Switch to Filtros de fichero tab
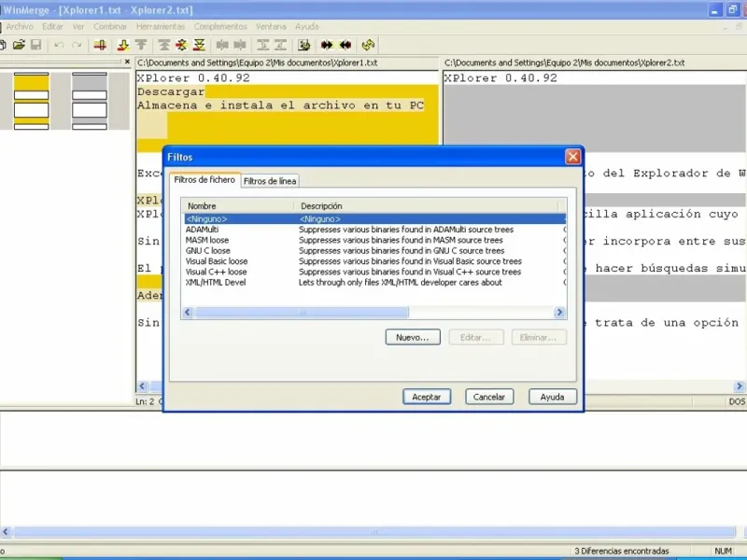 pyautogui.click(x=204, y=180)
